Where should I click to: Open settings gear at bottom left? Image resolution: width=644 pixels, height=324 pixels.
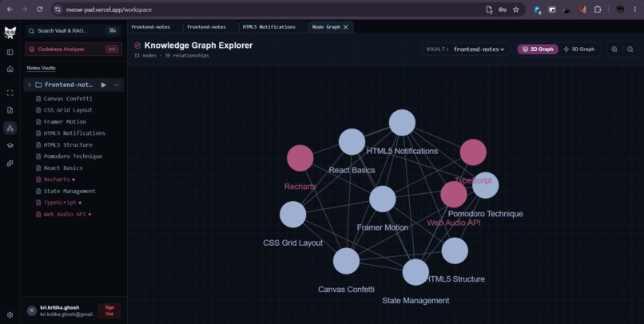[10, 315]
